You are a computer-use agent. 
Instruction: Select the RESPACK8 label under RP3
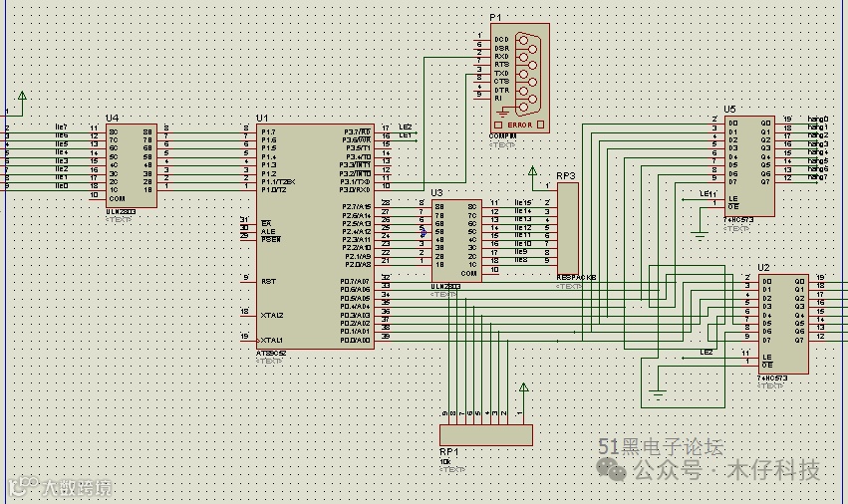(x=576, y=278)
